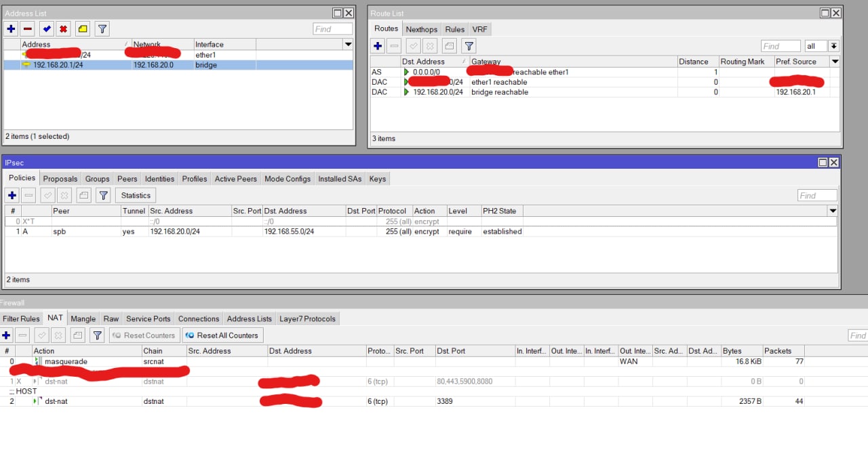Switch to Filter Rules tab in Firewall

pos(21,319)
